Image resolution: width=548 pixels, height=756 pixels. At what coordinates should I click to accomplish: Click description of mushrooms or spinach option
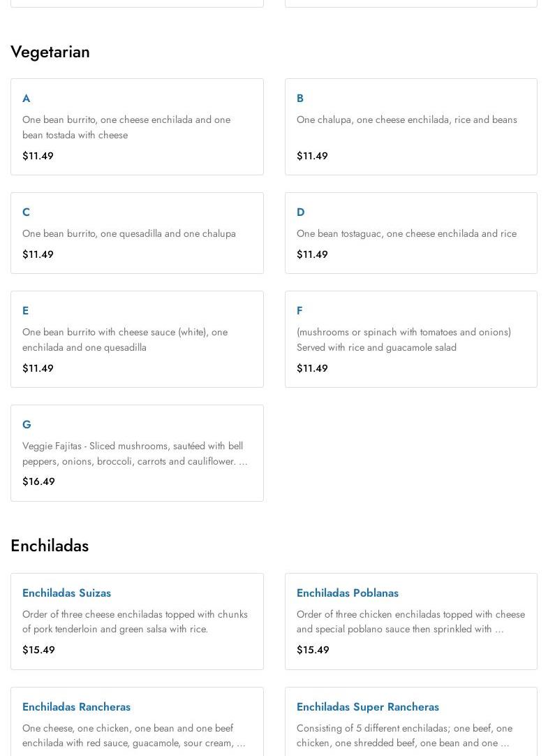[x=403, y=340]
